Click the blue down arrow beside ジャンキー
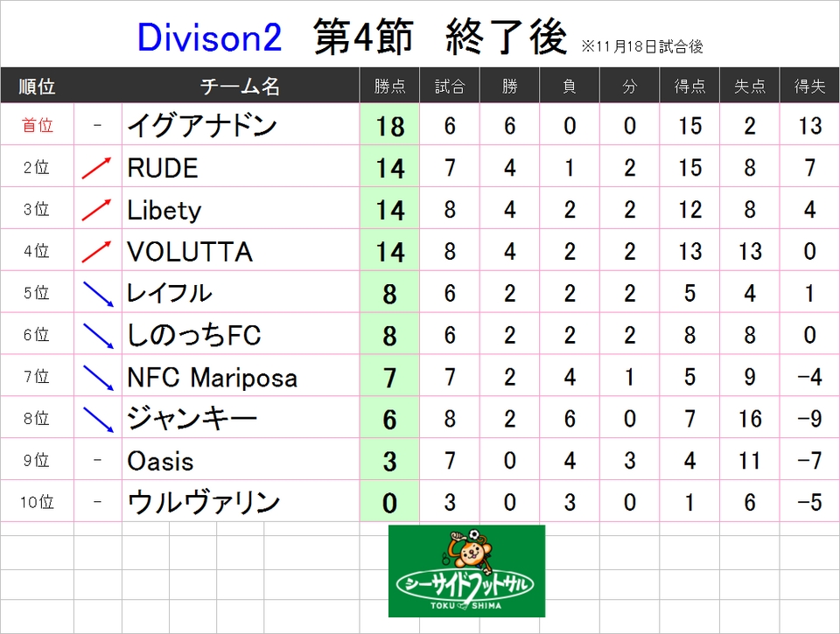 click(x=99, y=419)
